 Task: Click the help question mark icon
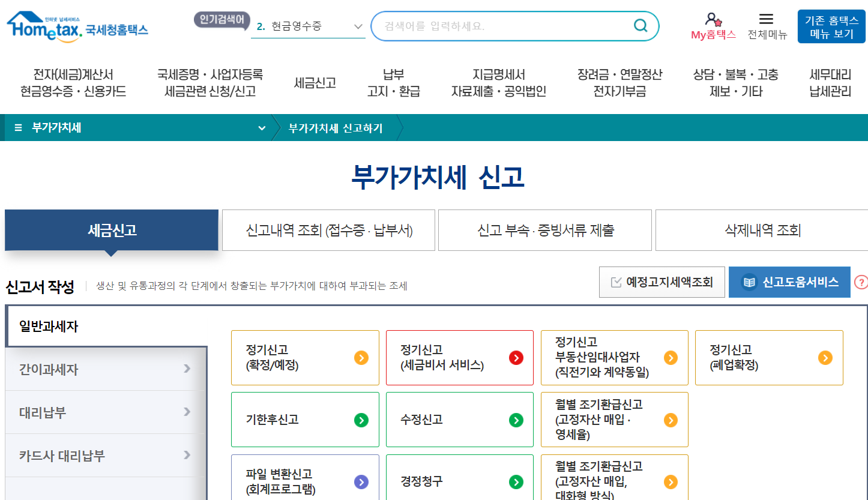(x=862, y=282)
